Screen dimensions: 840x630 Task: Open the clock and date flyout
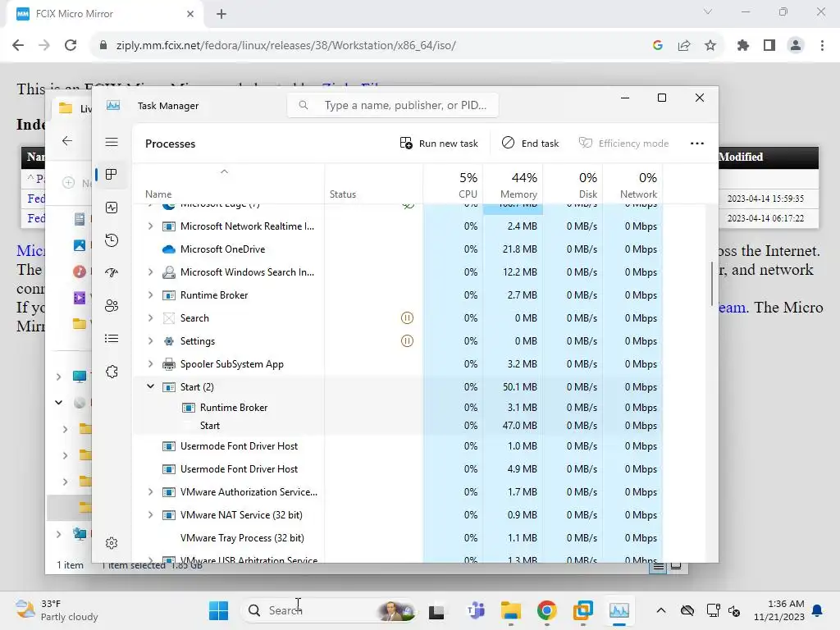(x=778, y=610)
